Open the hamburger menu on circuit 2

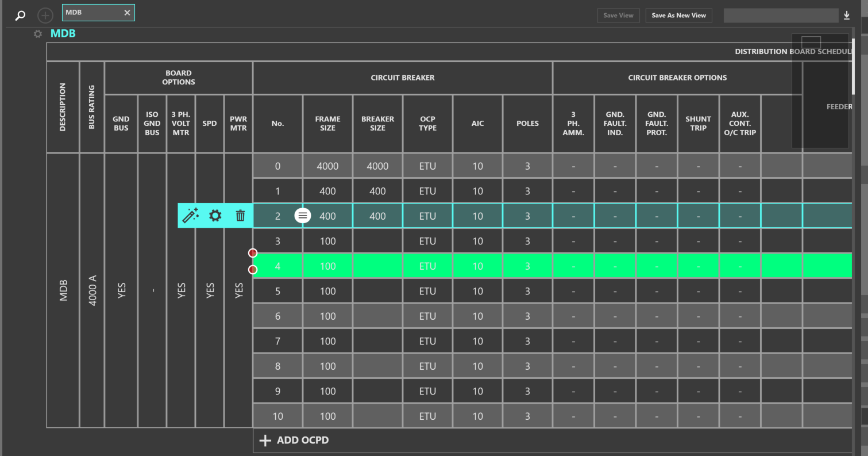click(302, 215)
